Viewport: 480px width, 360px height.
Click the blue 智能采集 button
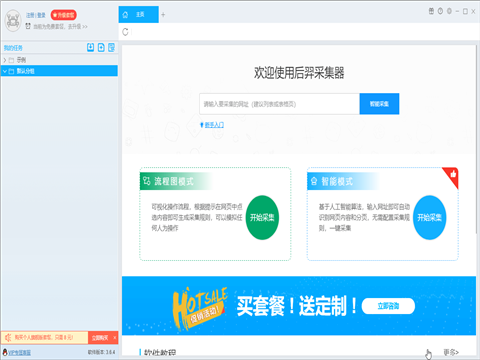tap(379, 104)
